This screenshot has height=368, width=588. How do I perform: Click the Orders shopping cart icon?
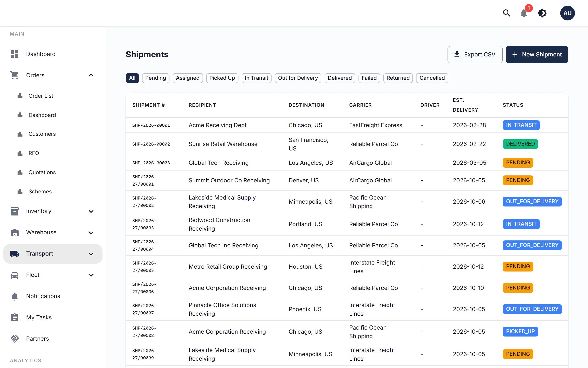(x=14, y=75)
